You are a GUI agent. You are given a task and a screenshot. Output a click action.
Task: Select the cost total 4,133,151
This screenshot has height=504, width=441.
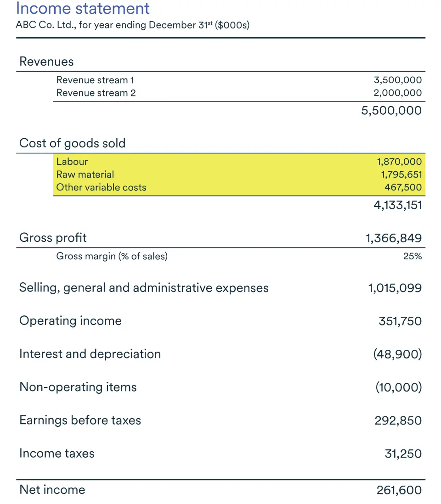(x=398, y=205)
